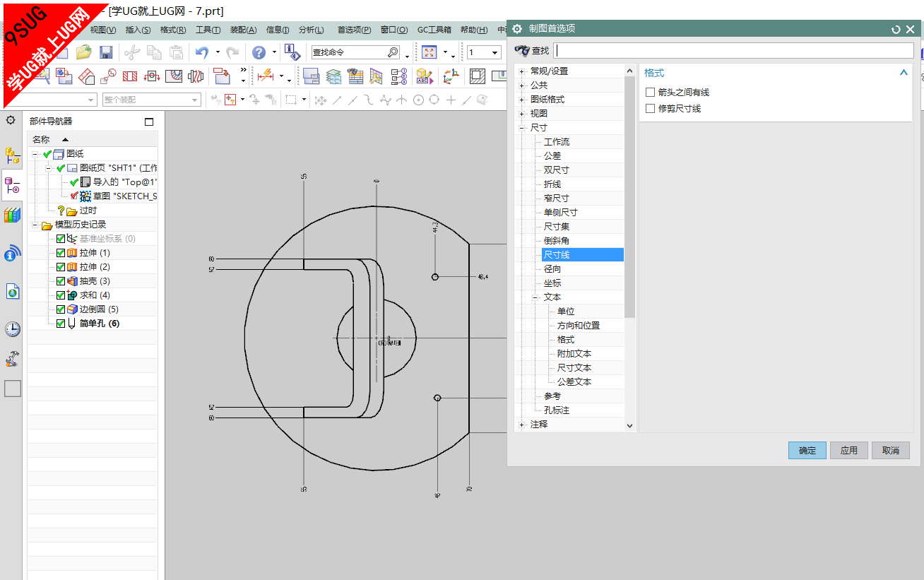Screen dimensions: 924x580
Task: Open the Part Navigator sidebar tab
Action: tap(12, 186)
